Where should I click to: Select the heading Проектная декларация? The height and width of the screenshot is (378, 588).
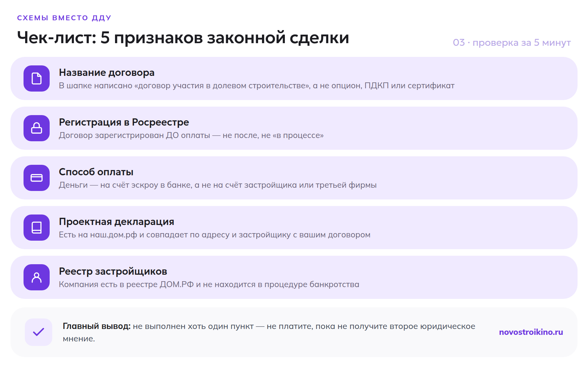116,222
